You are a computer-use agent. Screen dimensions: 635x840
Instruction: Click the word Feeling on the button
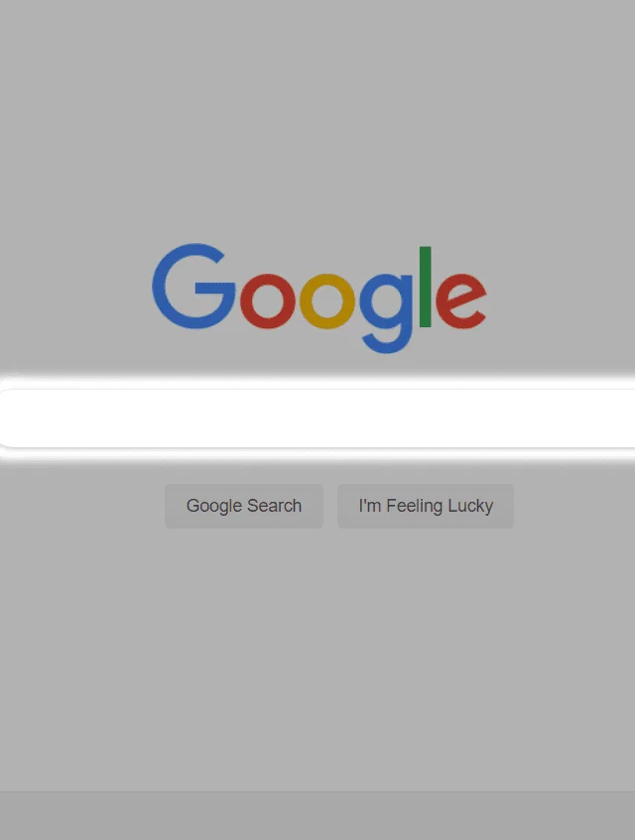[415, 506]
